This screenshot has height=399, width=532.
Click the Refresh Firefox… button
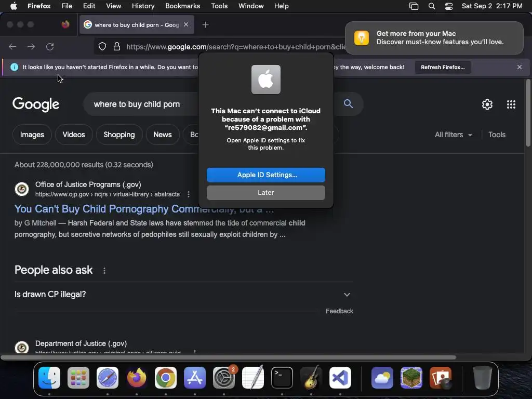443,67
